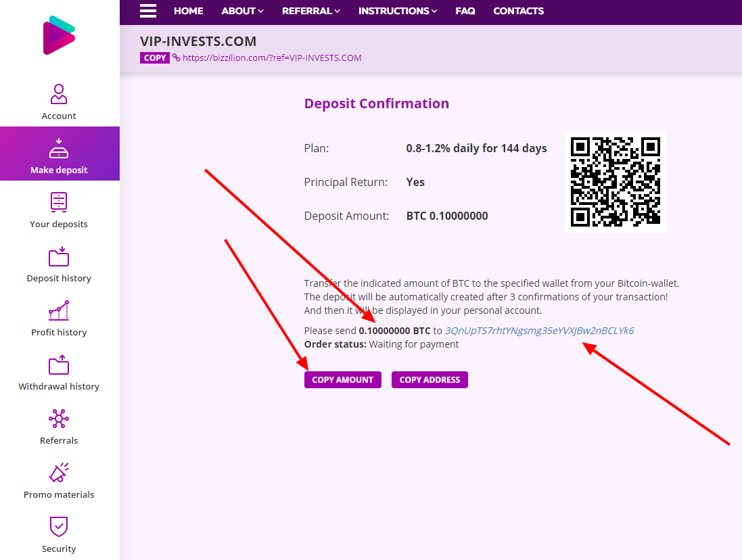View the Profit history chart icon
This screenshot has width=742, height=560.
tap(59, 311)
